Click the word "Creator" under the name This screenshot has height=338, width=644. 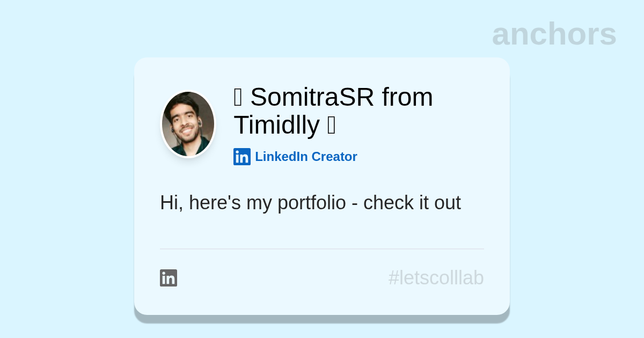pyautogui.click(x=334, y=157)
